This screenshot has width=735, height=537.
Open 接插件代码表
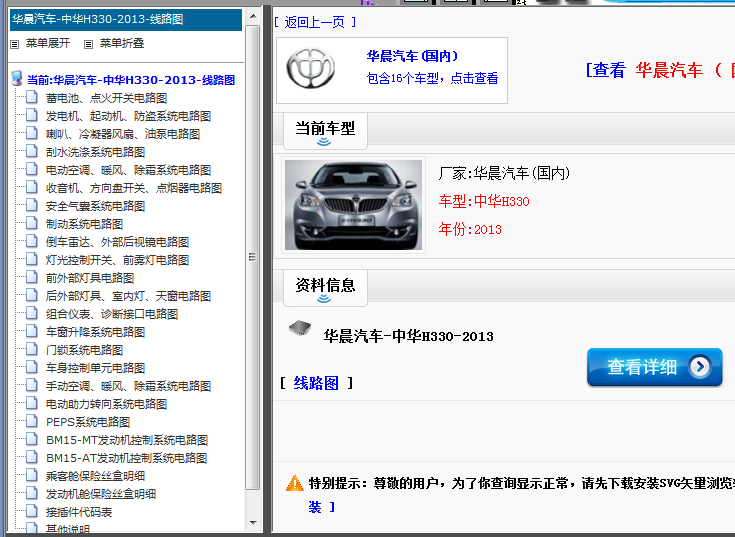(79, 512)
